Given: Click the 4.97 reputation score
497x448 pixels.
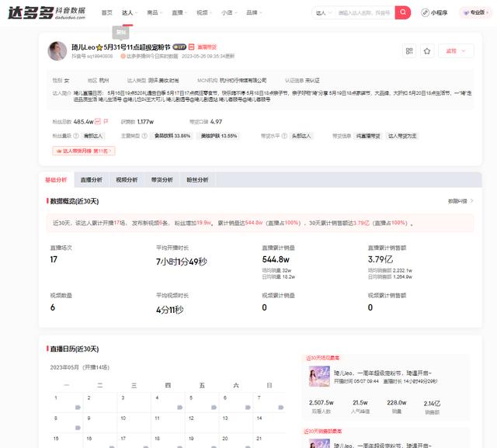Looking at the screenshot, I should [216, 122].
